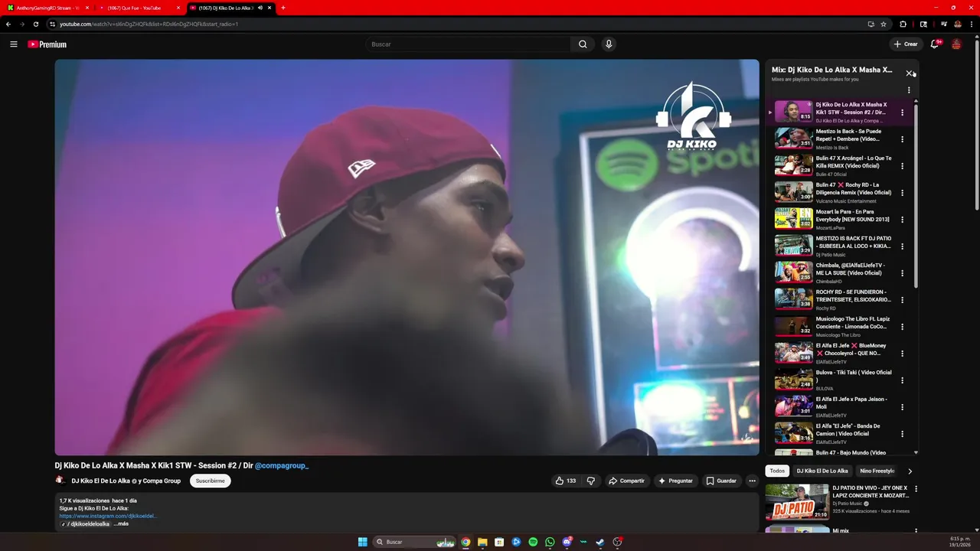Image resolution: width=980 pixels, height=551 pixels.
Task: Open the channel avatar beside channel name
Action: 60,481
